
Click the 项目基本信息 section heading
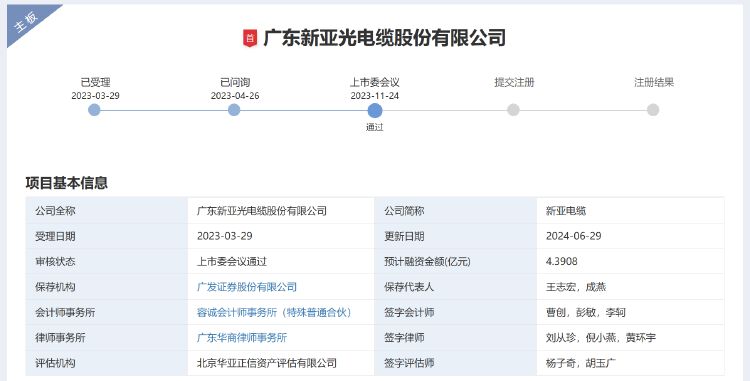click(x=66, y=183)
